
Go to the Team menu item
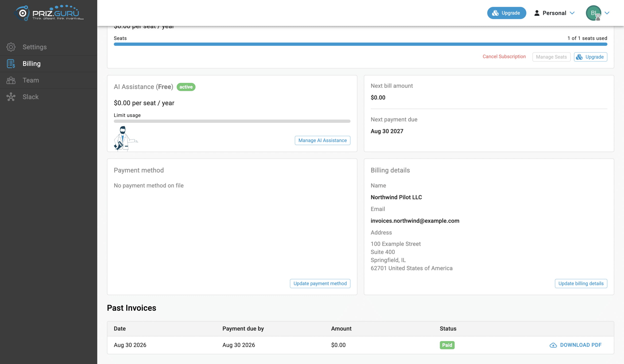click(x=49, y=80)
